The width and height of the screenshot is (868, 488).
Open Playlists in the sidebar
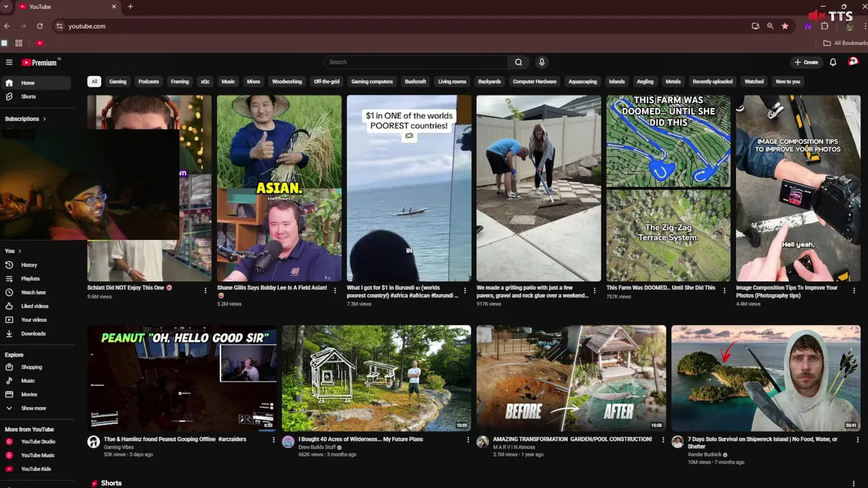pyautogui.click(x=35, y=279)
